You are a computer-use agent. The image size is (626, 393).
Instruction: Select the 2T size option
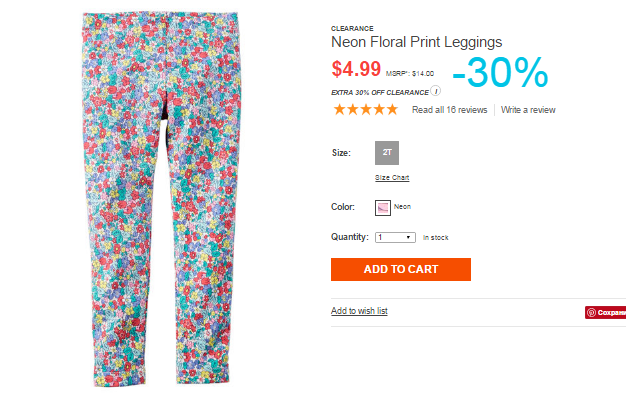387,153
